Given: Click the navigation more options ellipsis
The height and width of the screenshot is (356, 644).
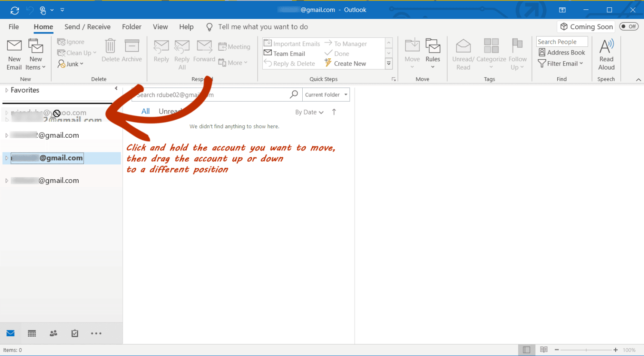Looking at the screenshot, I should click(96, 333).
